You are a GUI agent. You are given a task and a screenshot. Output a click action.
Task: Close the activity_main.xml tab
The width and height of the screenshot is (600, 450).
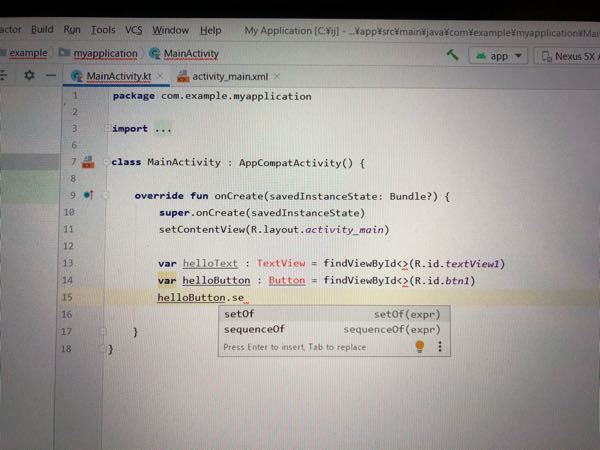(x=277, y=76)
